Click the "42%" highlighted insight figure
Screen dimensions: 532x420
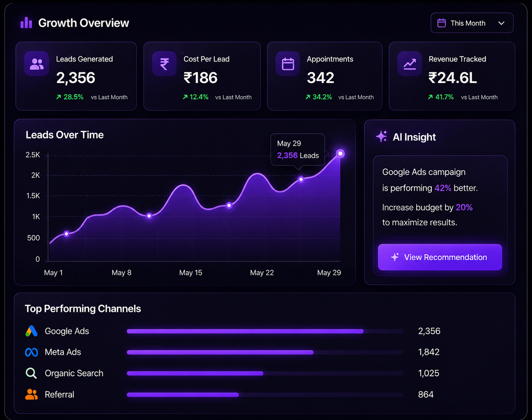(443, 188)
